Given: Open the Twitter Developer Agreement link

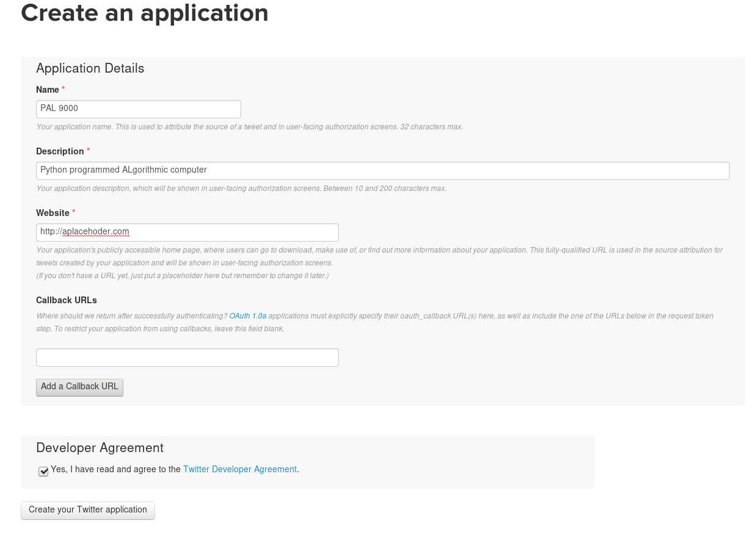Looking at the screenshot, I should pos(239,470).
